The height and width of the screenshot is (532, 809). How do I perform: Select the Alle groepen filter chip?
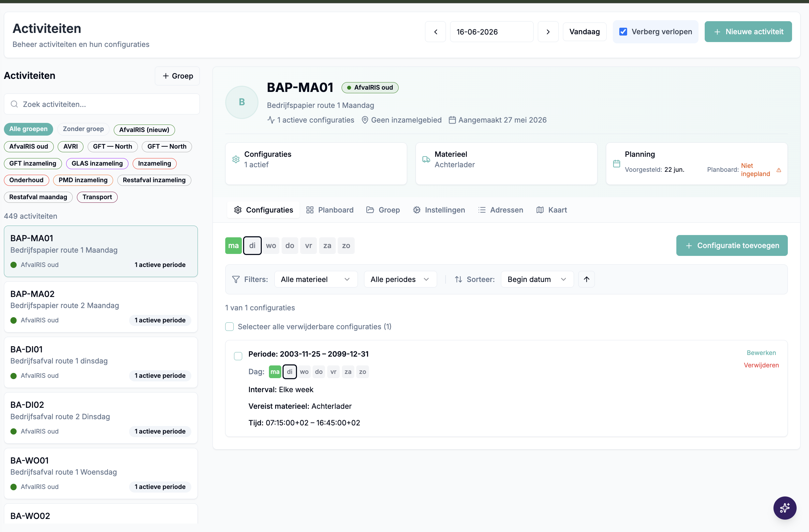[29, 129]
